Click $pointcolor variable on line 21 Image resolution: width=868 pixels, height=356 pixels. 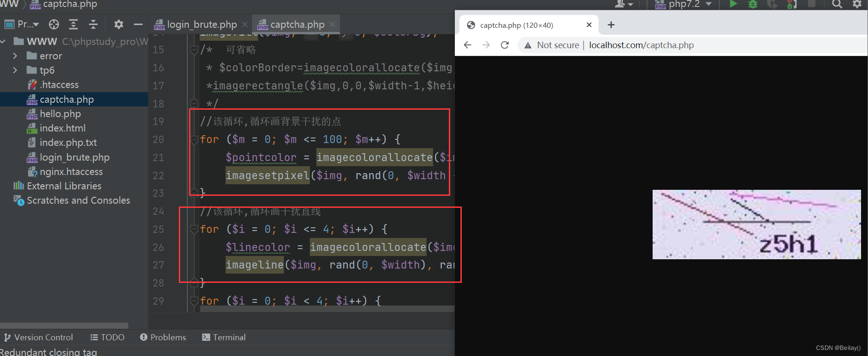point(261,157)
